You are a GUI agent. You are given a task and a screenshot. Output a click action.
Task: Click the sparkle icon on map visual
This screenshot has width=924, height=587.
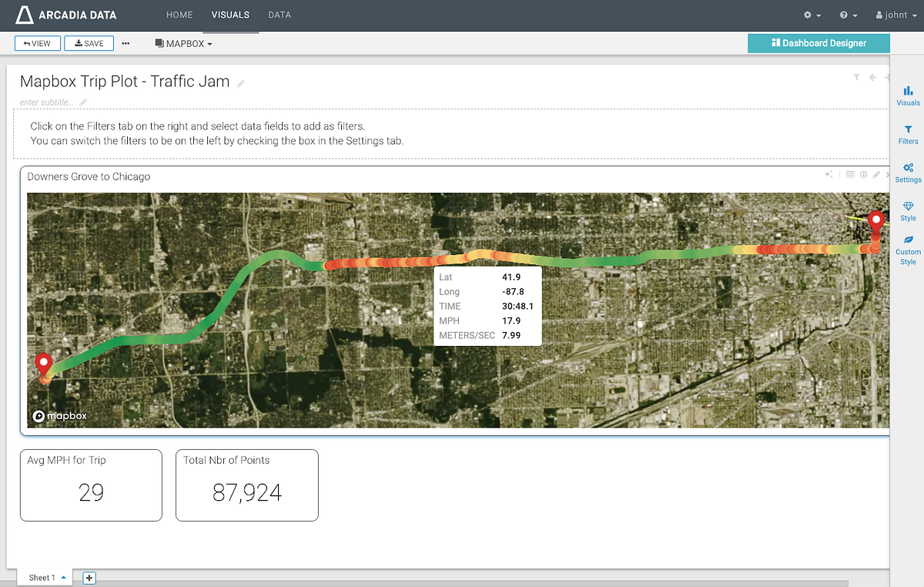[x=829, y=175]
